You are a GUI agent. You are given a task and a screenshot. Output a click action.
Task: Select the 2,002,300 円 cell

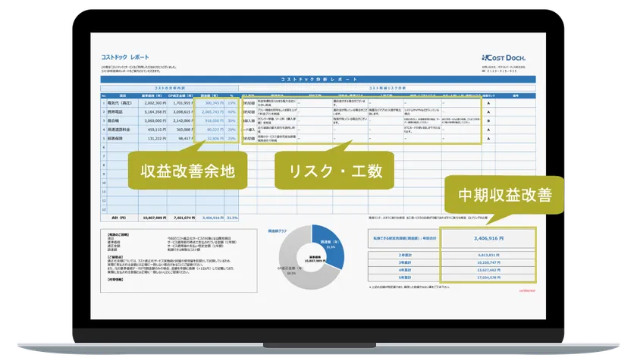coord(152,103)
